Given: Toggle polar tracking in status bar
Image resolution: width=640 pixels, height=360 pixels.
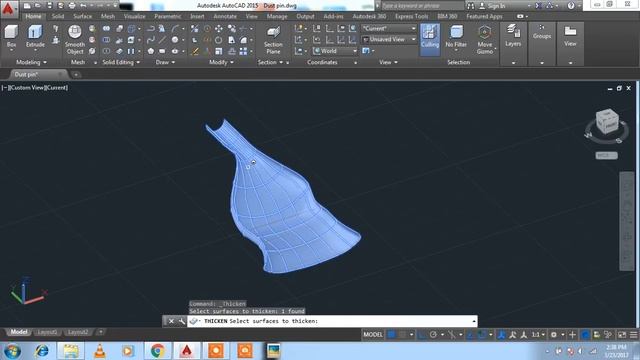Looking at the screenshot, I should [433, 335].
